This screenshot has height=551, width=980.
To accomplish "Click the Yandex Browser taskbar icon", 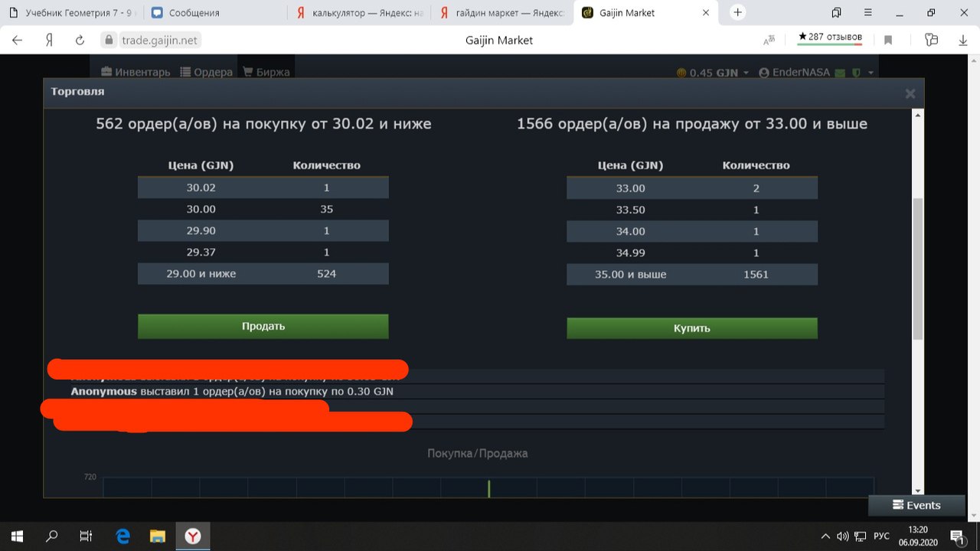I will 193,536.
